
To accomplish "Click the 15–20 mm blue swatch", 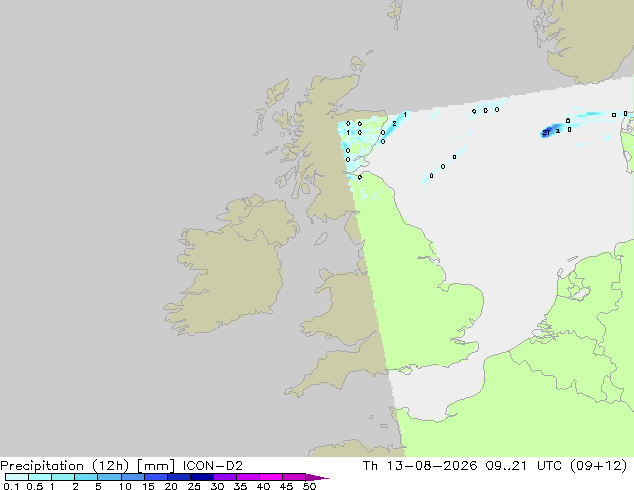I will 156,477.
